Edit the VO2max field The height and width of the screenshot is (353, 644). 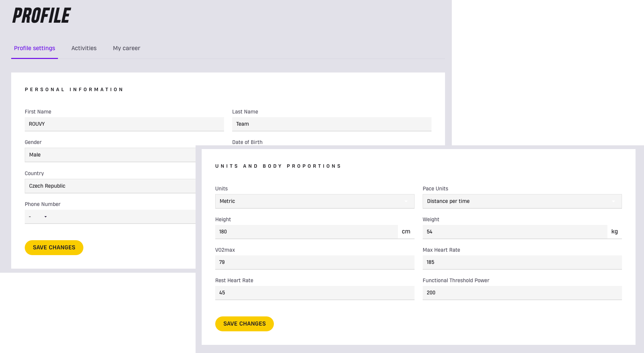314,262
